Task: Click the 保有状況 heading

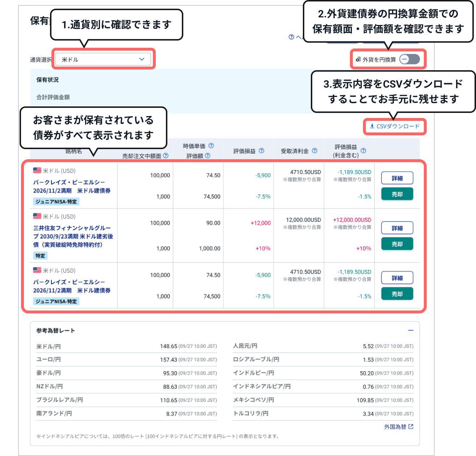Action: 47,80
